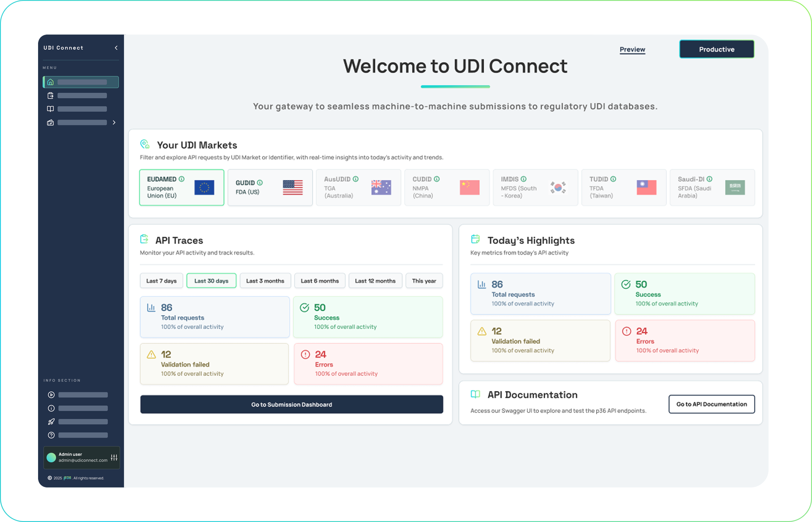The image size is (812, 522).
Task: Open the book documentation menu icon
Action: 51,109
